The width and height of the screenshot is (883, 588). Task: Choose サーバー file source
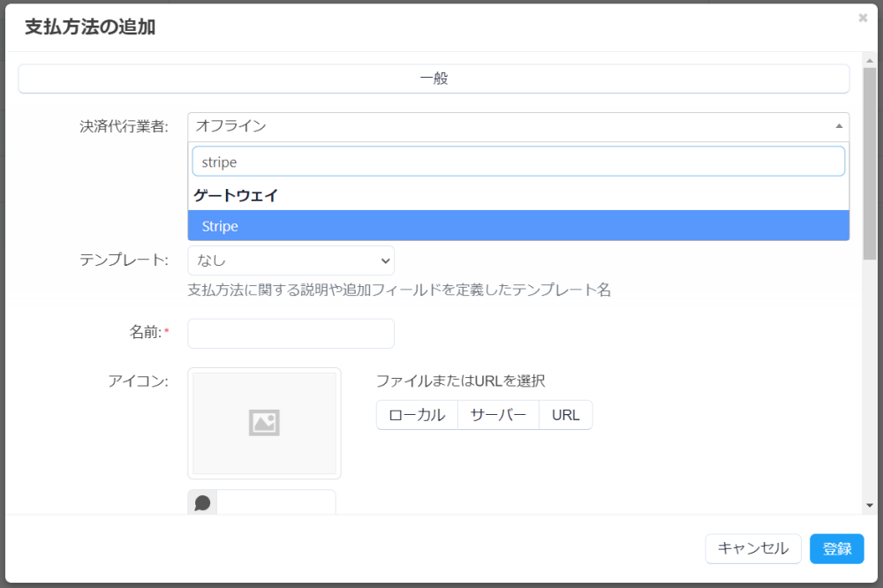498,415
